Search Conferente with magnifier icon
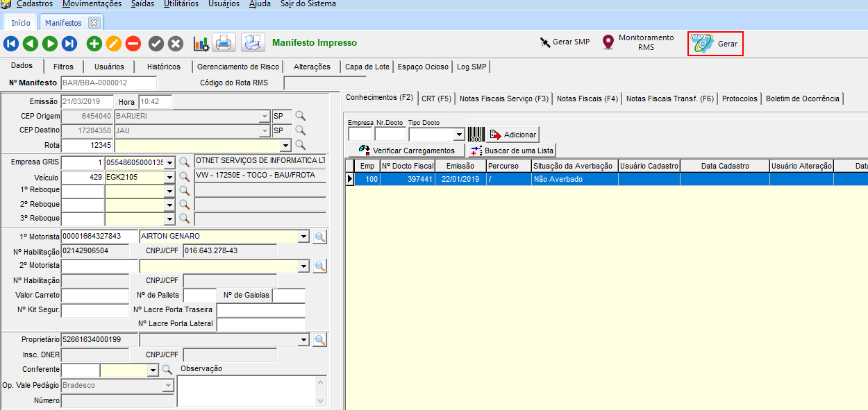Screen dimensions: 868x410 pyautogui.click(x=167, y=370)
